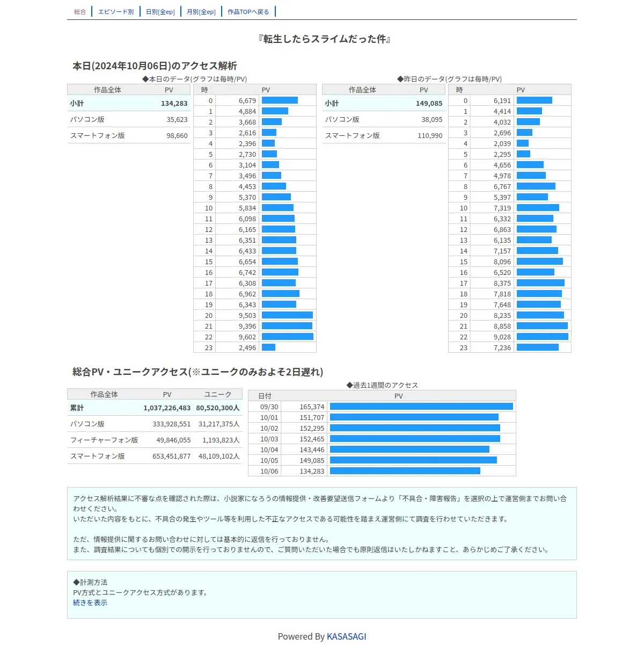Select スマートフォン版 unique 48,109,102人

219,456
